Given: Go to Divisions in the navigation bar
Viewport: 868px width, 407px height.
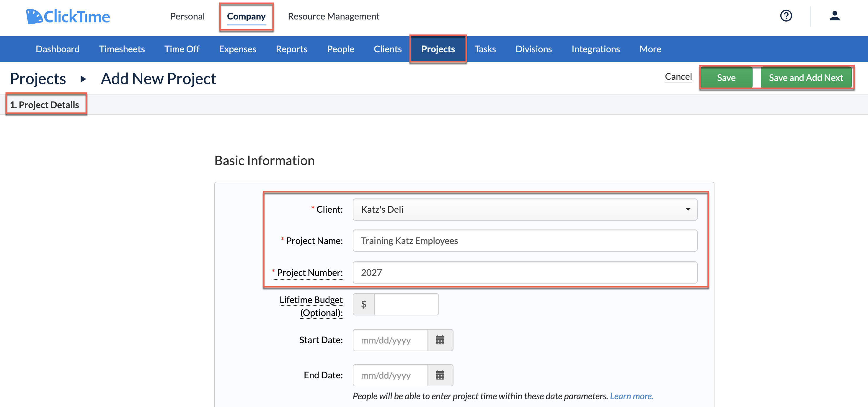Looking at the screenshot, I should pos(533,49).
